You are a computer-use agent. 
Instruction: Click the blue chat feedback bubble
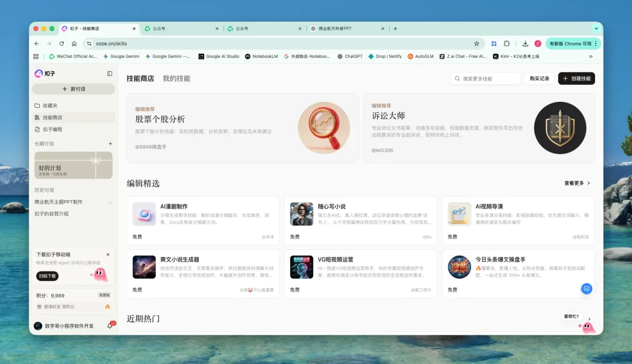(586, 289)
